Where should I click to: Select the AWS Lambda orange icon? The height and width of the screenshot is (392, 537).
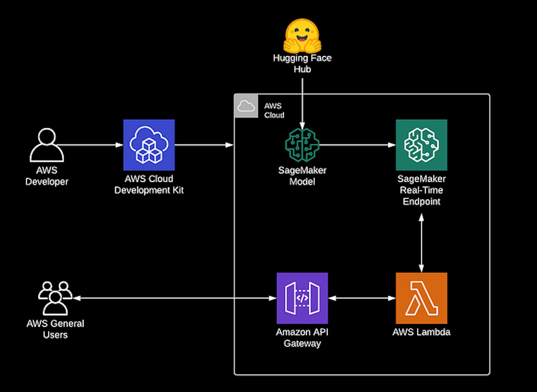coord(421,298)
